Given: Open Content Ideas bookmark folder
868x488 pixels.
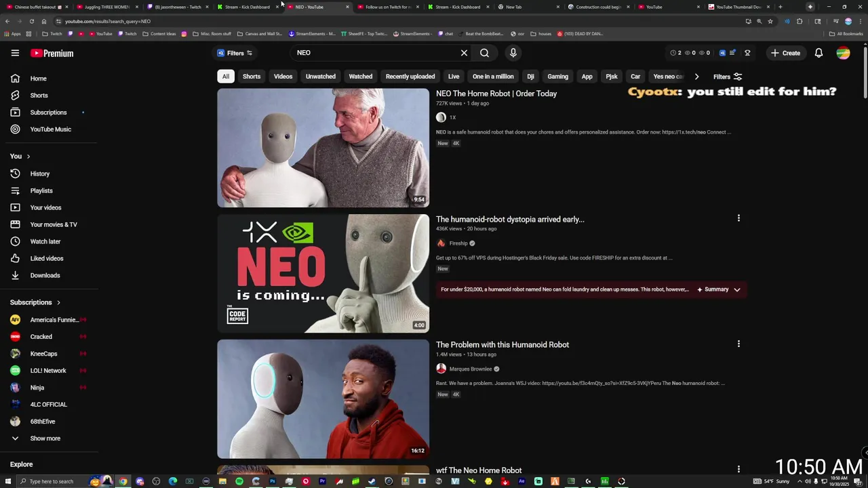Looking at the screenshot, I should tap(159, 33).
